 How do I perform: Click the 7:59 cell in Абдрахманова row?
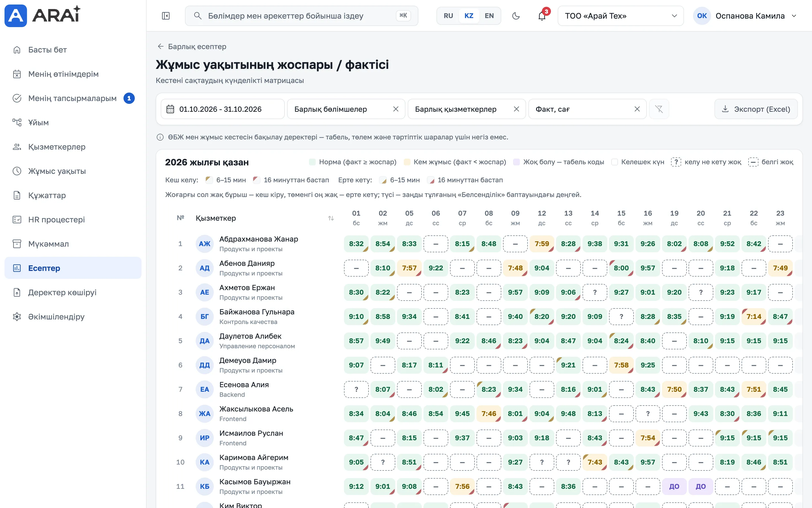click(542, 244)
